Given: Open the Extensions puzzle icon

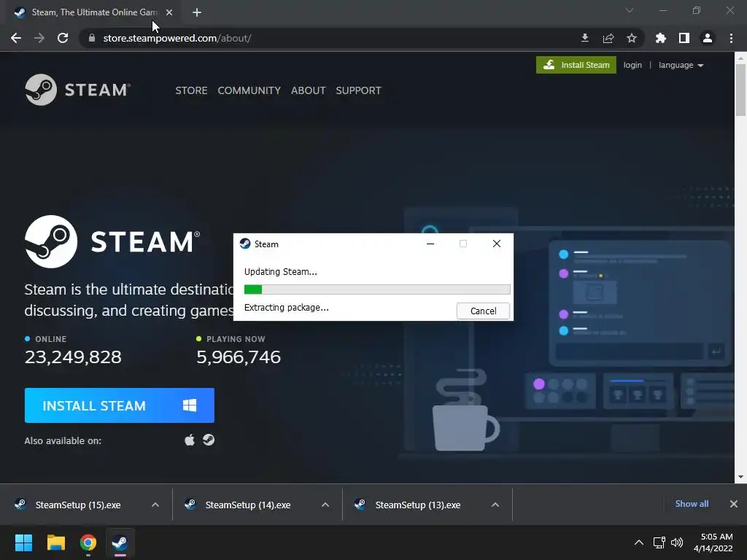Looking at the screenshot, I should (x=661, y=38).
